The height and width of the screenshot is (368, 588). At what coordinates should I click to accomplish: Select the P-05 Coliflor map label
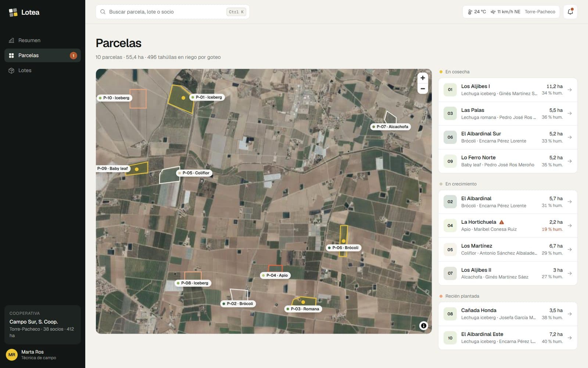[x=194, y=173]
